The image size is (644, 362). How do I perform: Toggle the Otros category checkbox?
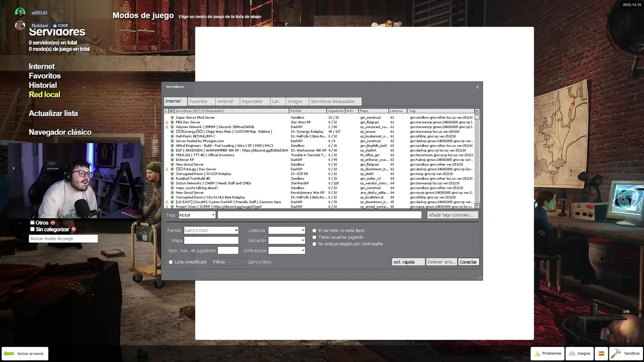pyautogui.click(x=32, y=223)
